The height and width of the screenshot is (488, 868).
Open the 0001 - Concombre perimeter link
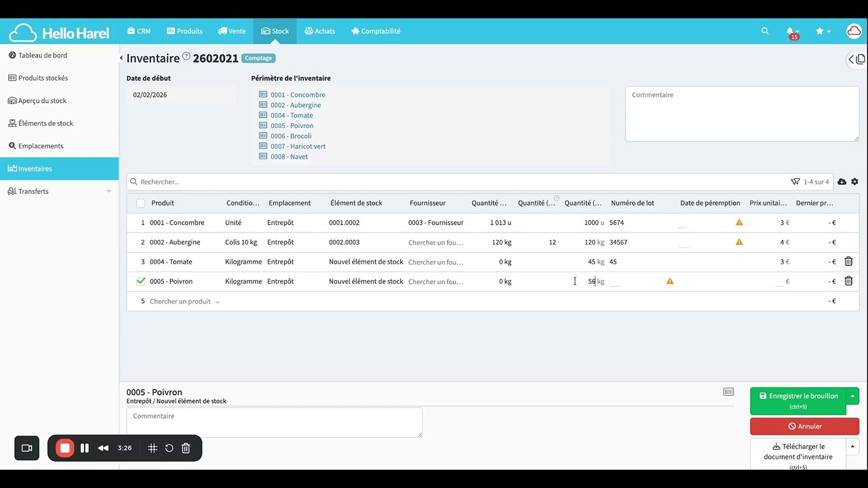coord(298,95)
